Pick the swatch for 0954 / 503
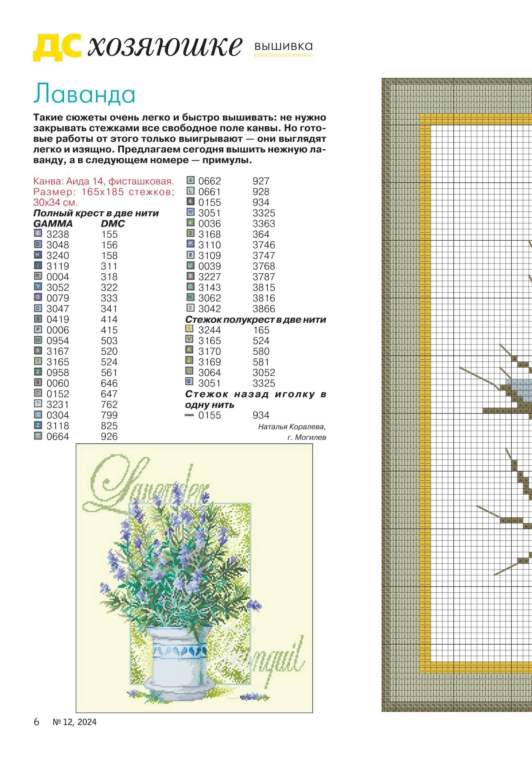The width and height of the screenshot is (532, 758). click(x=38, y=339)
